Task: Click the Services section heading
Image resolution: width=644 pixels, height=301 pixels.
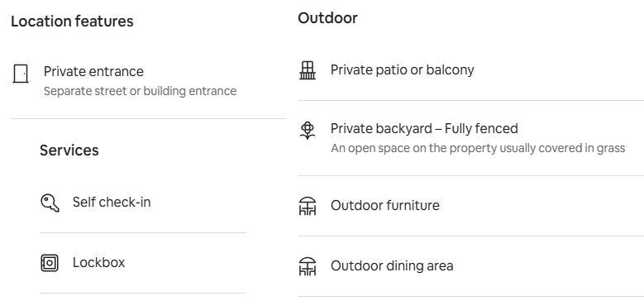Action: tap(69, 150)
